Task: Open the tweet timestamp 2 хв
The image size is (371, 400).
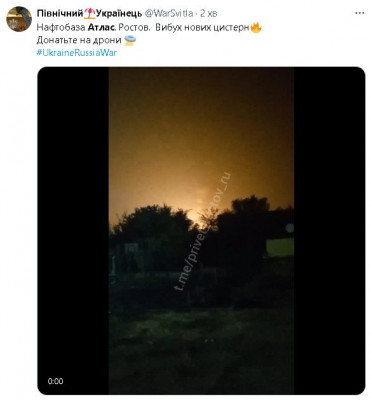Action: (x=209, y=13)
